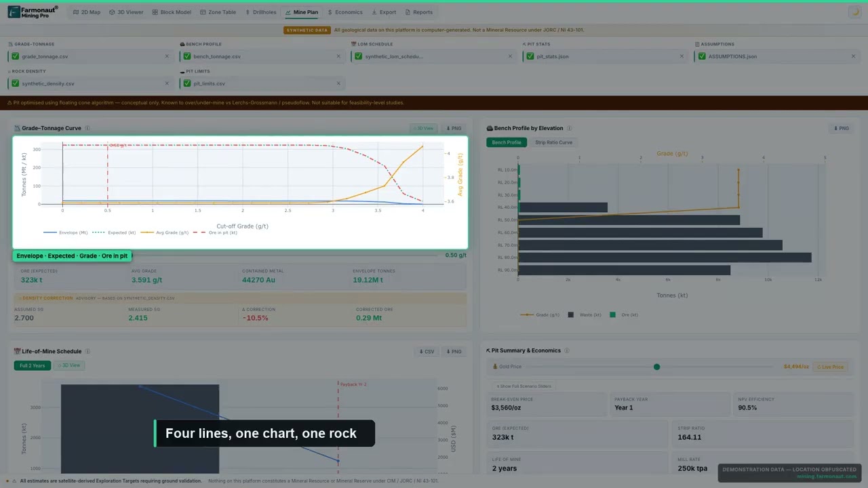Remove the pit_limits.csv file
868x488 pixels.
(338, 83)
